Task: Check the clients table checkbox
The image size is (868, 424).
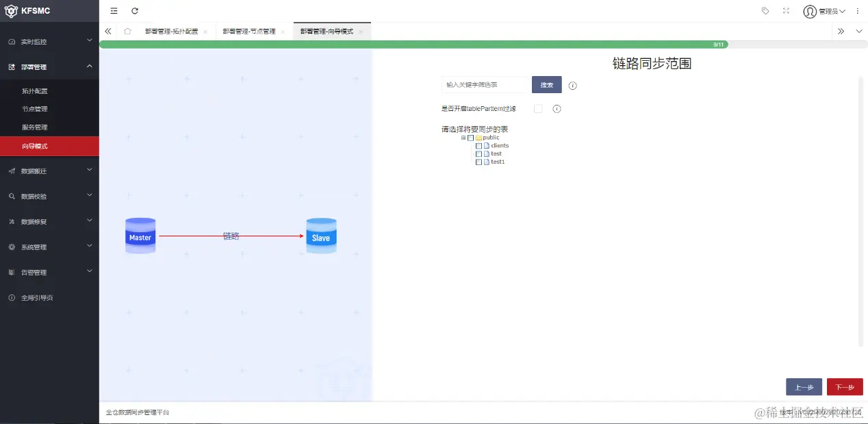Action: [x=478, y=146]
